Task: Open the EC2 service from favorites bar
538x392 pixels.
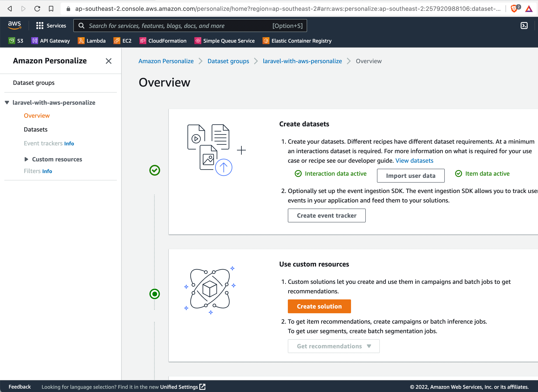Action: point(122,41)
